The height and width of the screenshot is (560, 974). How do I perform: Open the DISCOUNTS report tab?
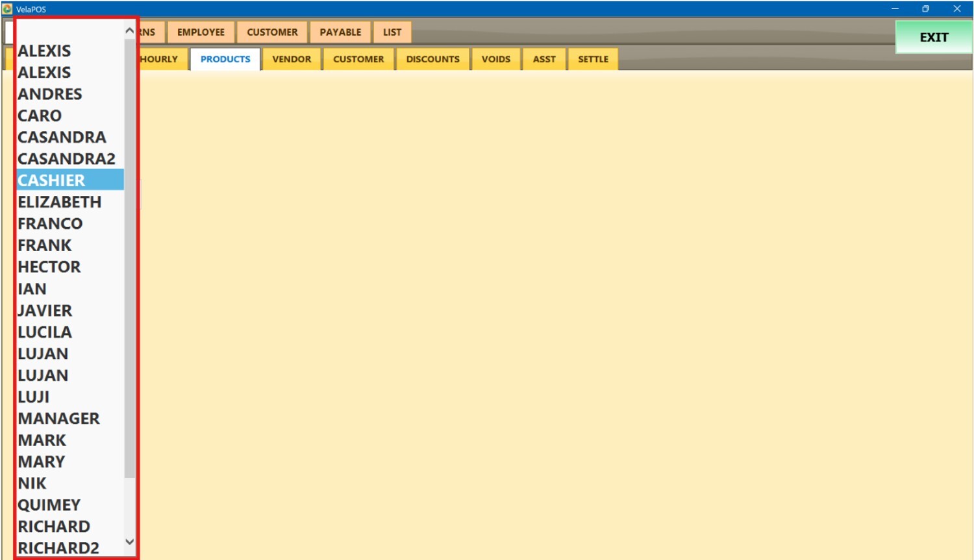click(x=432, y=59)
